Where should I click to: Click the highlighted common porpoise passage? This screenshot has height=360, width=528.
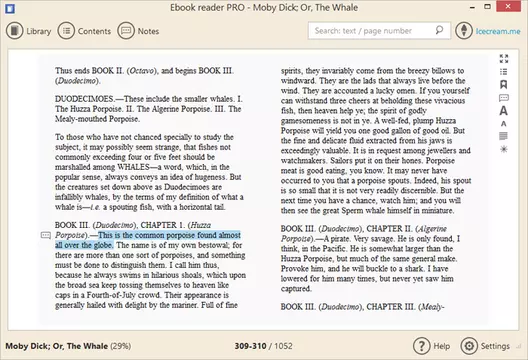pos(148,240)
